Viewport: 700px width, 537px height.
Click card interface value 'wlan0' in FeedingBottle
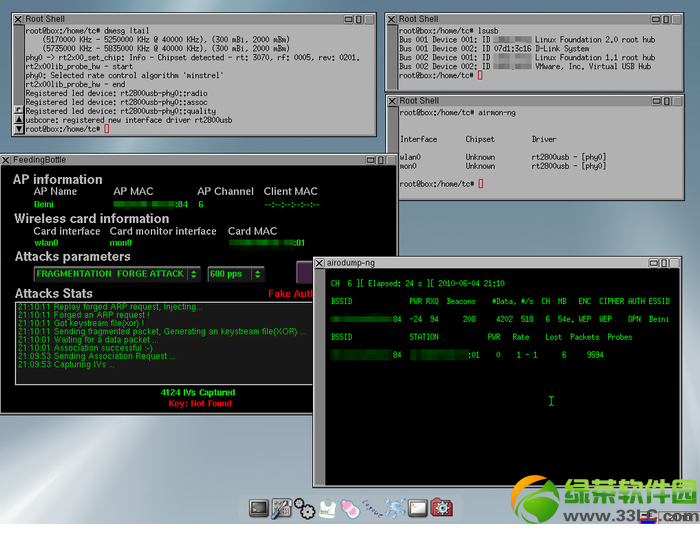click(x=46, y=243)
